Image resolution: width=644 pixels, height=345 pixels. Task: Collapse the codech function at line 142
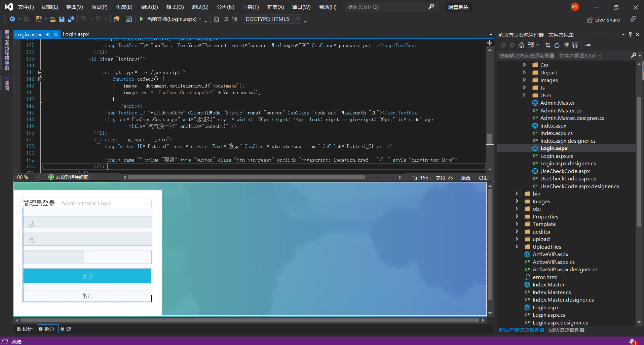click(40, 79)
